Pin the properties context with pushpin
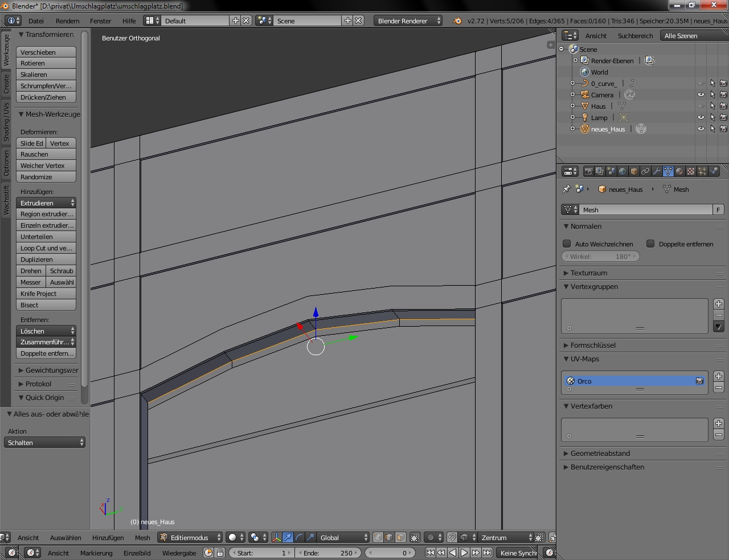This screenshot has height=560, width=729. [x=566, y=190]
